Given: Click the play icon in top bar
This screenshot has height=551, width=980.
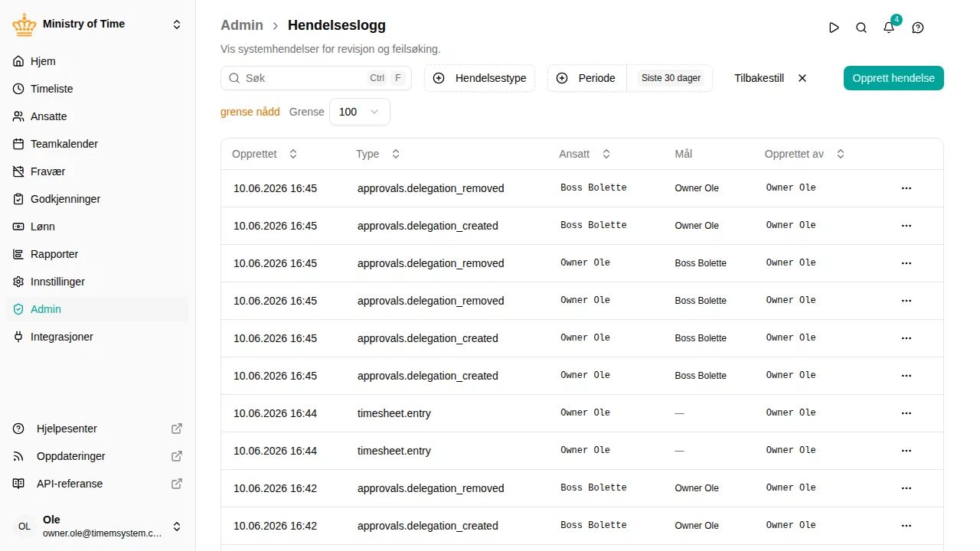Looking at the screenshot, I should [x=834, y=28].
